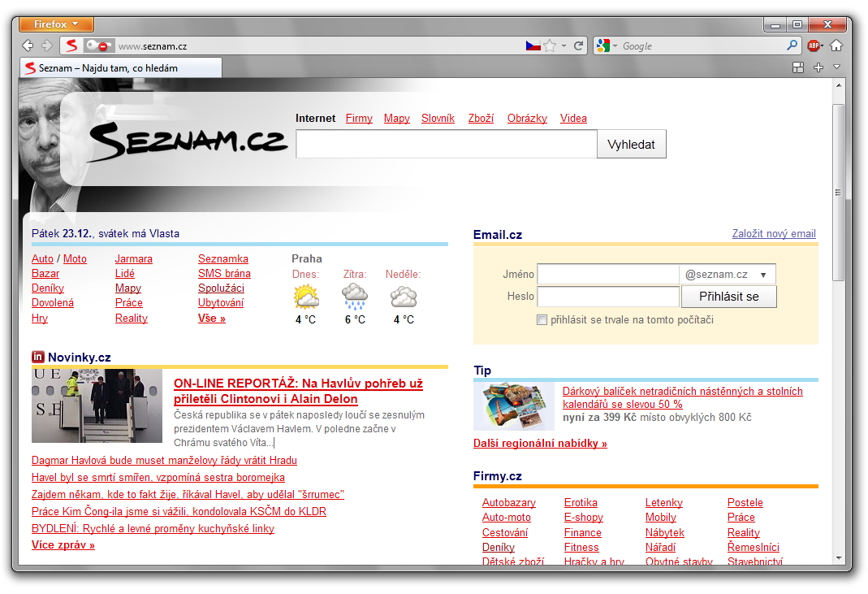Image resolution: width=868 pixels, height=594 pixels.
Task: Open 'Další regionální nabídky »' link
Action: coord(540,444)
